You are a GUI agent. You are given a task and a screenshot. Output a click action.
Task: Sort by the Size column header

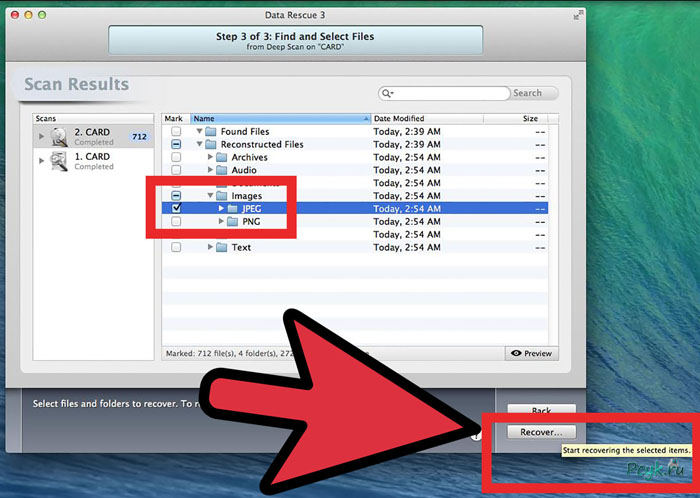point(516,119)
